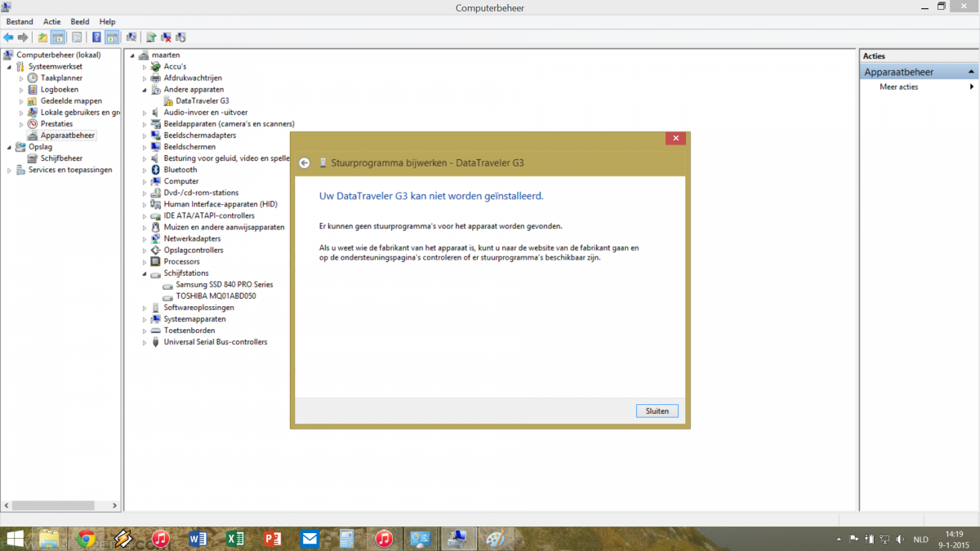Click the back arrow in the driver update dialog

point(305,162)
